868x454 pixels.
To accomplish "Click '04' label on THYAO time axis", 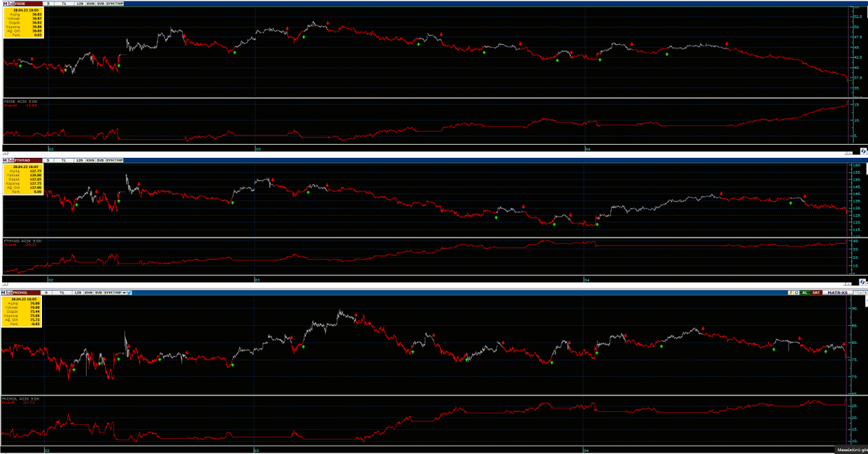I will point(588,279).
